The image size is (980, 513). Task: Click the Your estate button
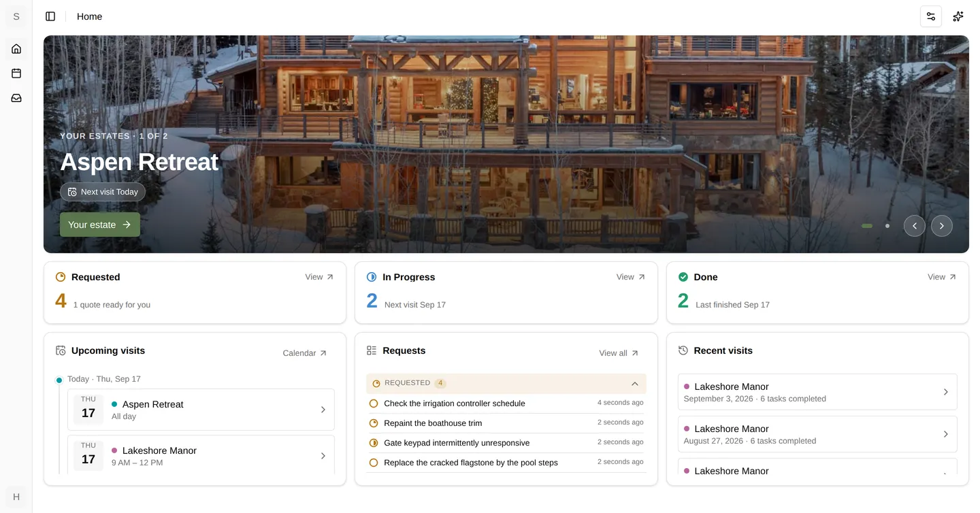click(x=100, y=225)
